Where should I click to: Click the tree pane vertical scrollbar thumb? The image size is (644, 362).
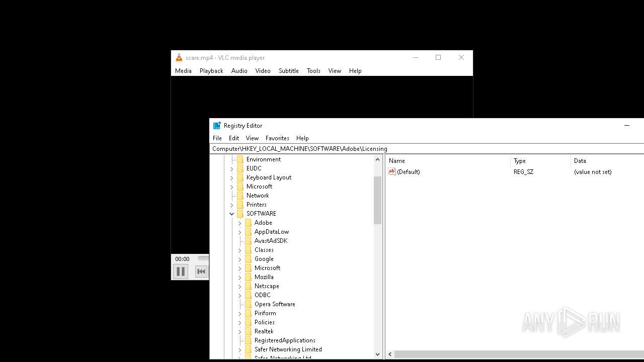click(378, 200)
